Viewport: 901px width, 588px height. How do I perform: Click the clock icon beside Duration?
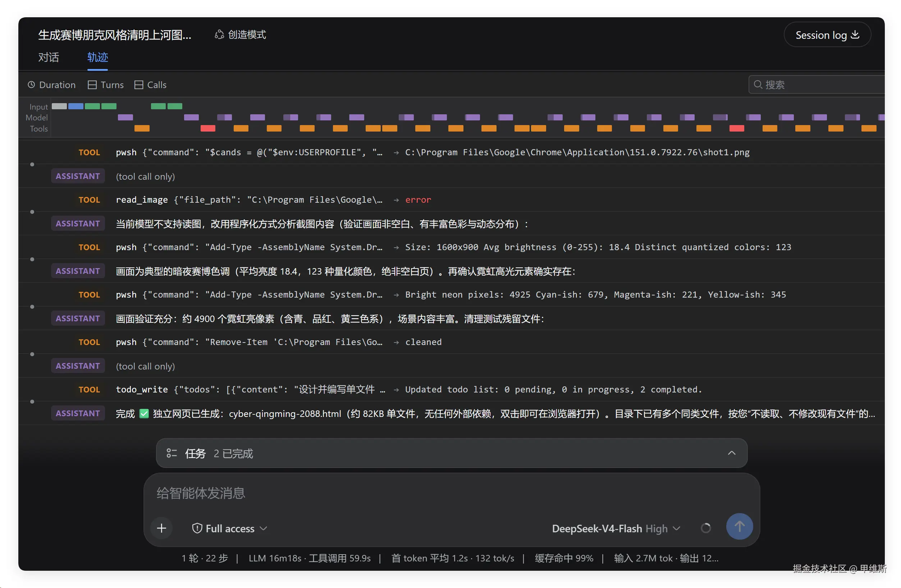coord(31,85)
